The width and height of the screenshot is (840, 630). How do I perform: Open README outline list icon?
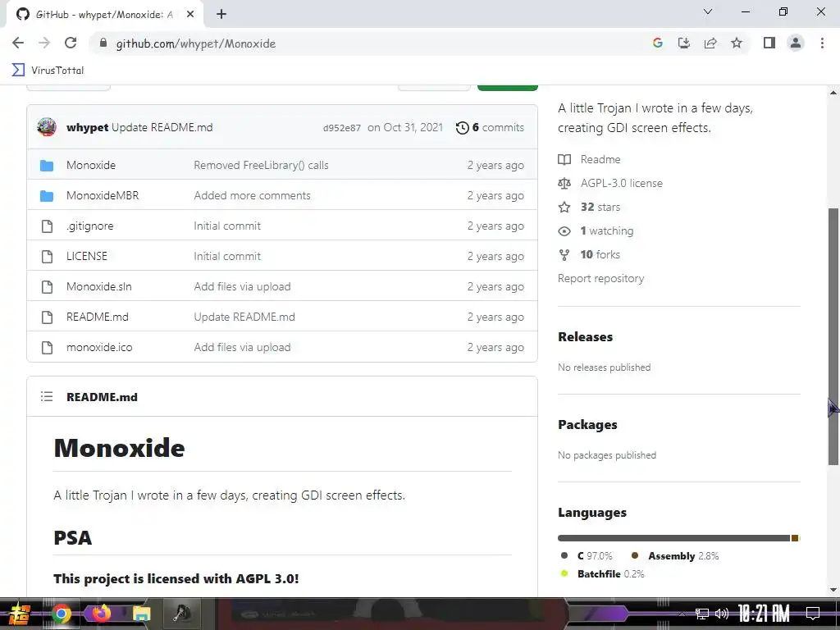coord(47,396)
